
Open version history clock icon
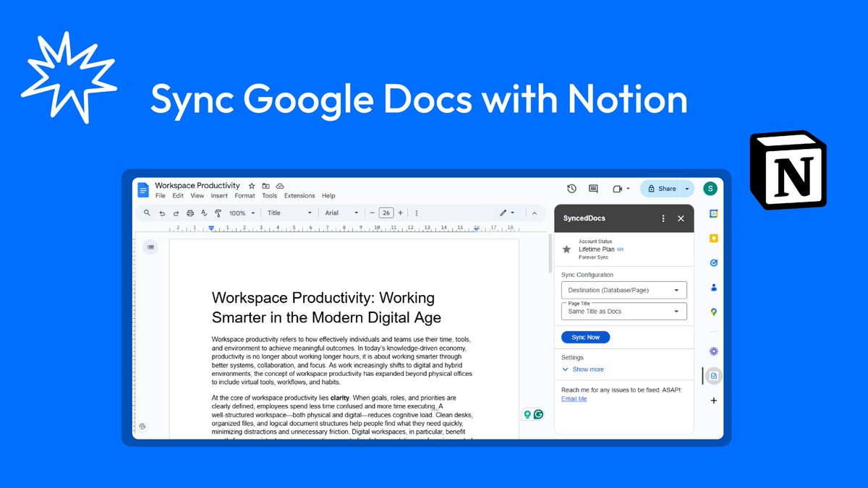coord(571,189)
